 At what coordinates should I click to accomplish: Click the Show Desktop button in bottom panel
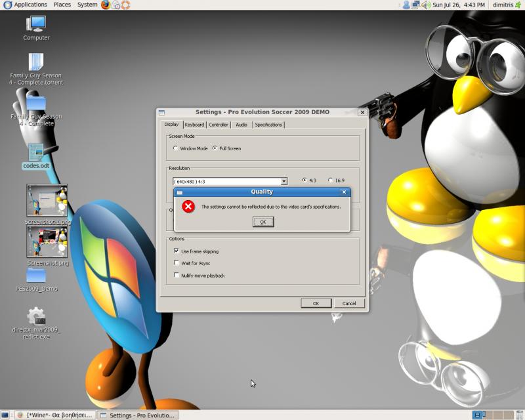coord(5,415)
